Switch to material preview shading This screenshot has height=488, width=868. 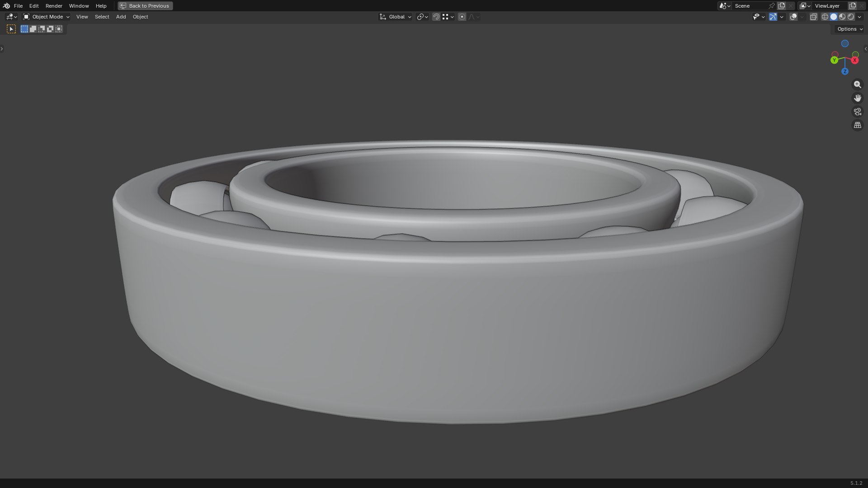pyautogui.click(x=842, y=17)
